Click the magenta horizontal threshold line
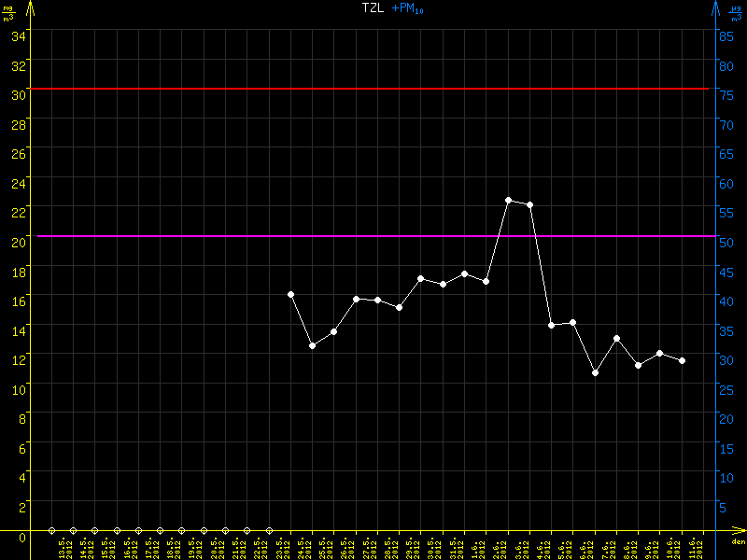This screenshot has width=747, height=560. pyautogui.click(x=373, y=236)
